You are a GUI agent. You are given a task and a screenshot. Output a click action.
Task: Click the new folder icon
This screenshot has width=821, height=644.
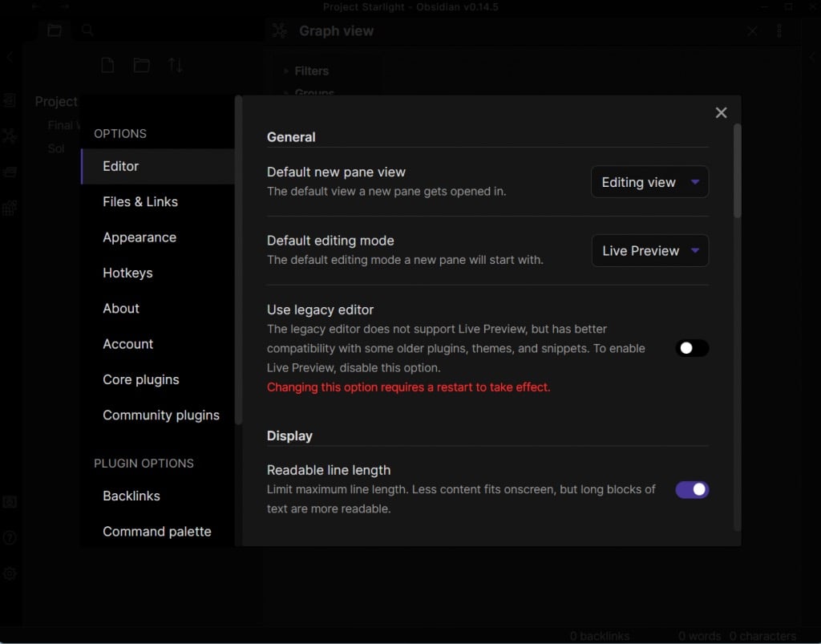coord(141,66)
